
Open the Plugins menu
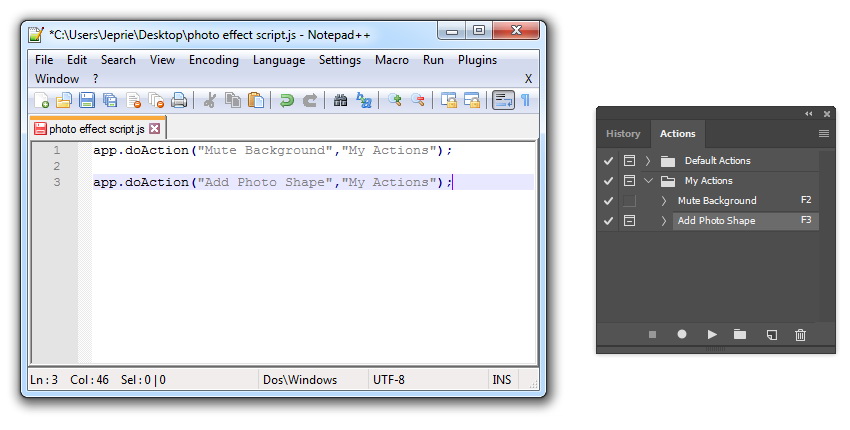(x=477, y=60)
